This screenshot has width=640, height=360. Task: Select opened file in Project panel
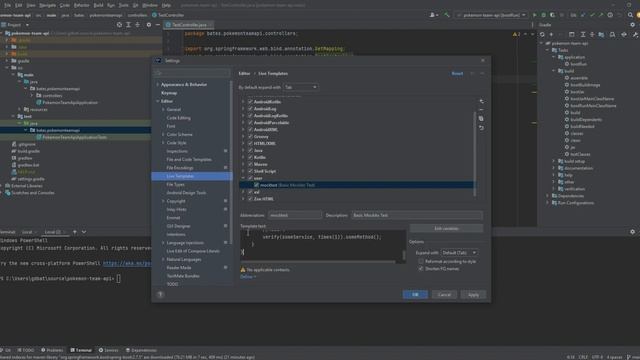[x=119, y=25]
